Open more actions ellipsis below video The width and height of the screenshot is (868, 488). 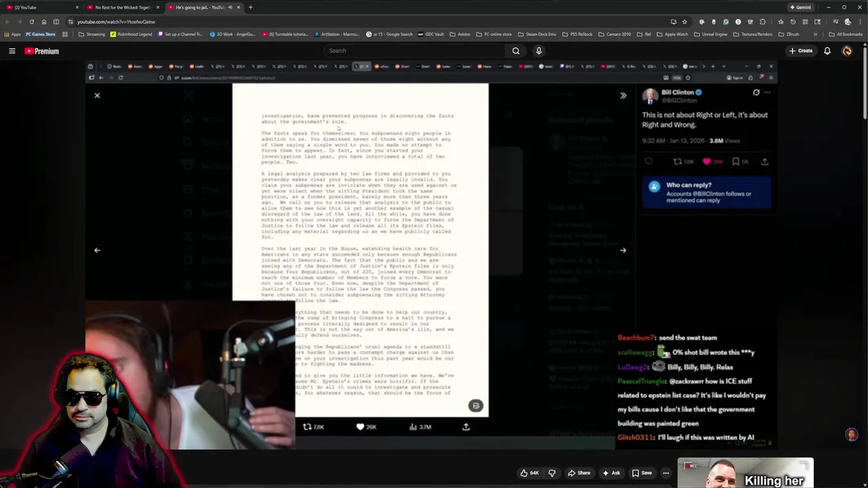pyautogui.click(x=666, y=473)
